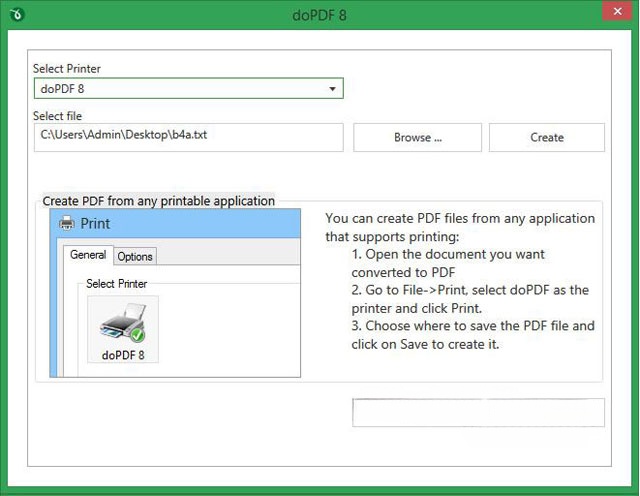Click the printer icon beside Print title

pos(67,224)
